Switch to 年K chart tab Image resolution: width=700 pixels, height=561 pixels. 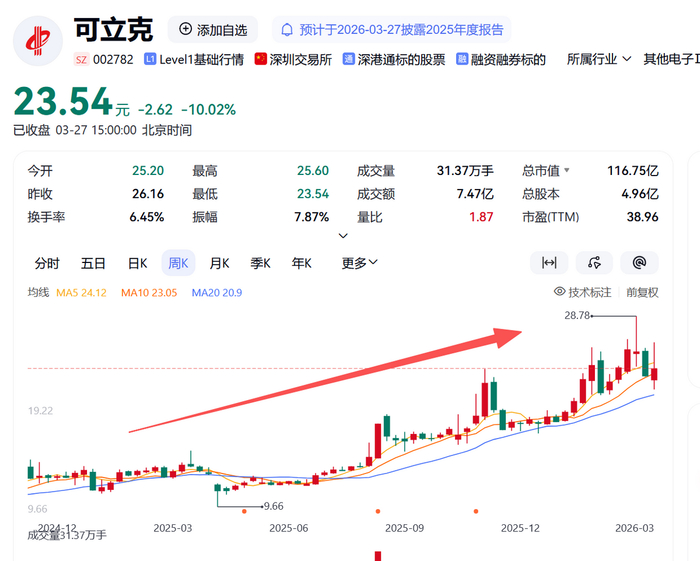[x=301, y=263]
